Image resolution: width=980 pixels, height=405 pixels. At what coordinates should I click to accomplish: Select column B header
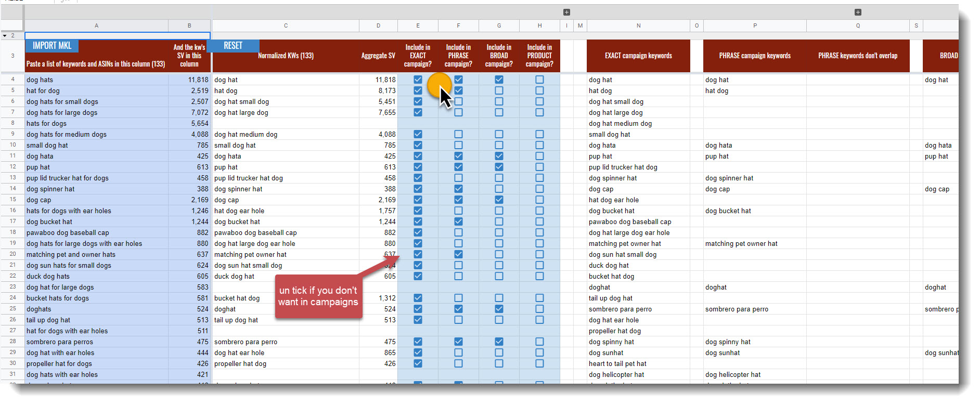tap(189, 25)
